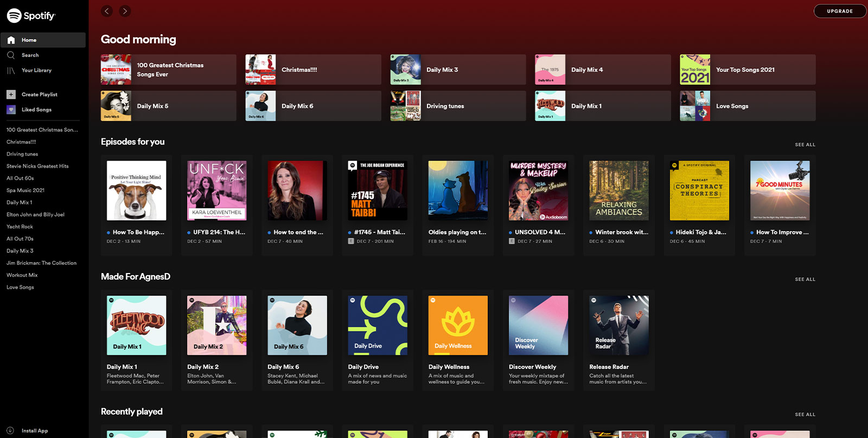Click the Spotify logo in sidebar
868x438 pixels.
31,16
